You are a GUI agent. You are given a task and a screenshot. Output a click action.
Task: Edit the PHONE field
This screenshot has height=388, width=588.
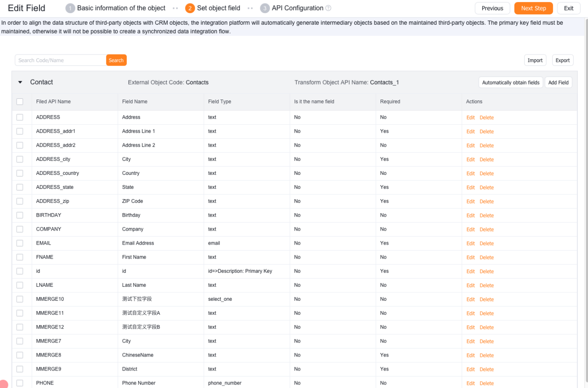[470, 383]
